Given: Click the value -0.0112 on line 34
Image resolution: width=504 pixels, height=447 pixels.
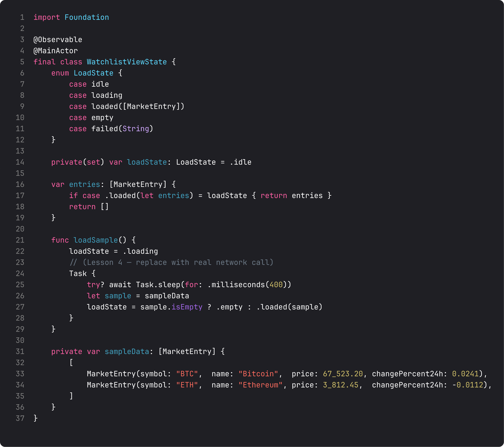Looking at the screenshot, I should click(x=468, y=385).
